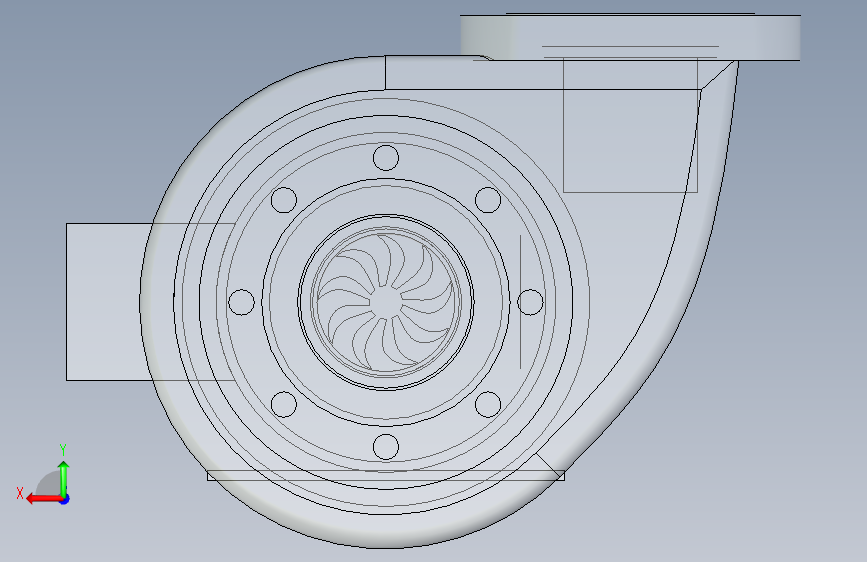867x562 pixels.
Task: Select the impeller center hub
Action: coord(385,303)
